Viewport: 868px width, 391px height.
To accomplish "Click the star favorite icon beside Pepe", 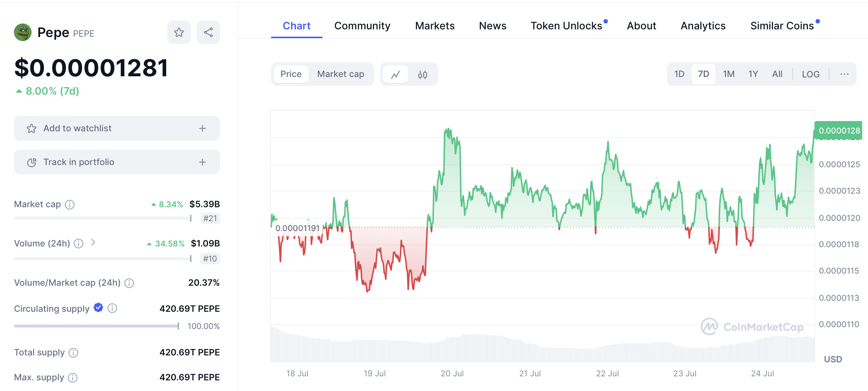I will pos(179,33).
